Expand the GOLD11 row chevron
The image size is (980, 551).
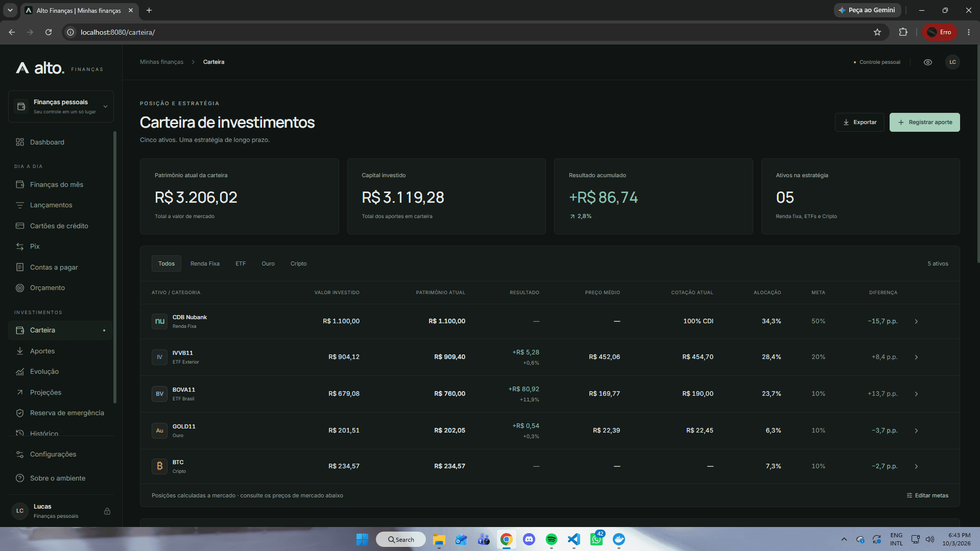916,430
